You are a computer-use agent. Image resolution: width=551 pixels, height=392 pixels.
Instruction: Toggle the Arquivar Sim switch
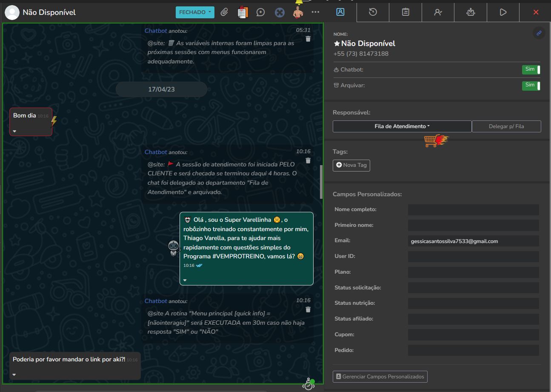[531, 86]
